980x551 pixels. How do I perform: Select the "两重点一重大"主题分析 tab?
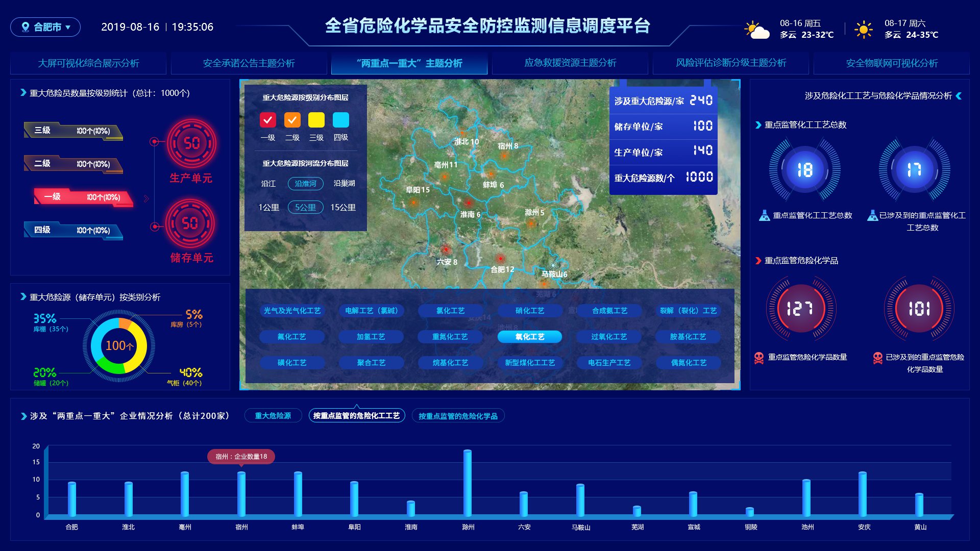[x=409, y=63]
